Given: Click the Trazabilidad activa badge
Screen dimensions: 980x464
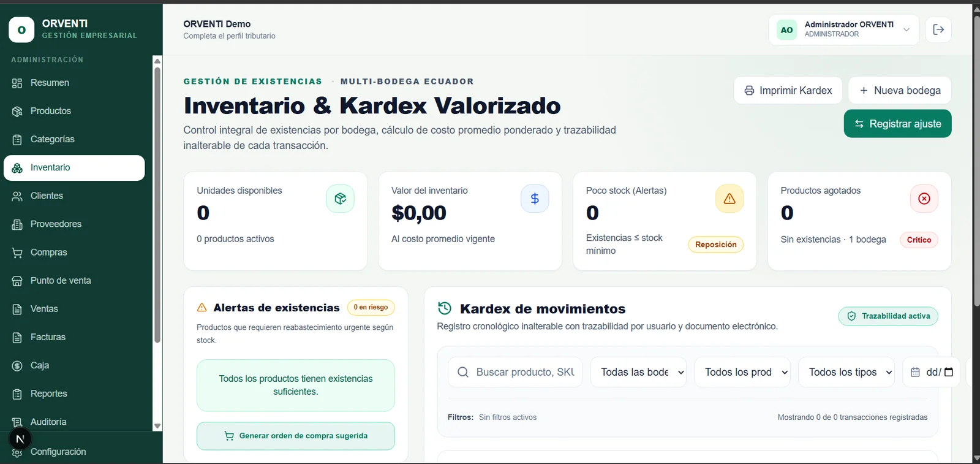Looking at the screenshot, I should (888, 316).
